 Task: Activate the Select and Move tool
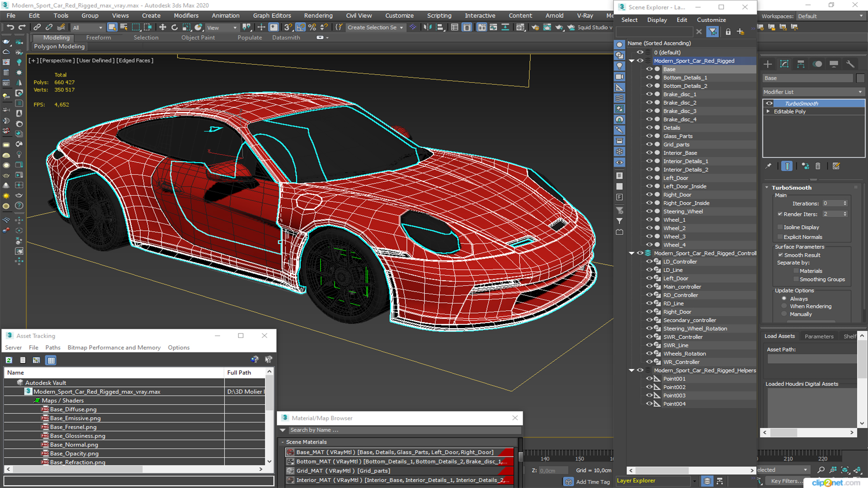pos(163,28)
